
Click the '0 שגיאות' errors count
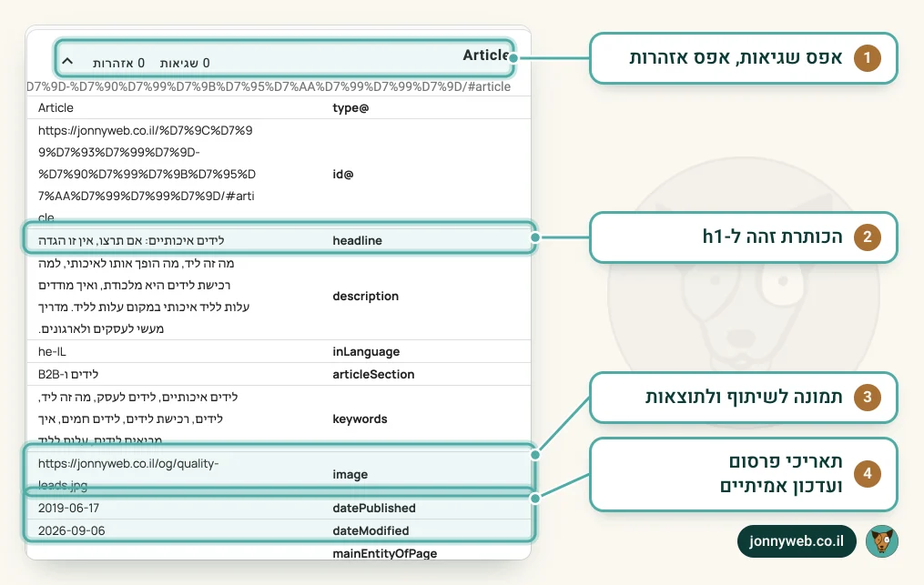pos(185,63)
